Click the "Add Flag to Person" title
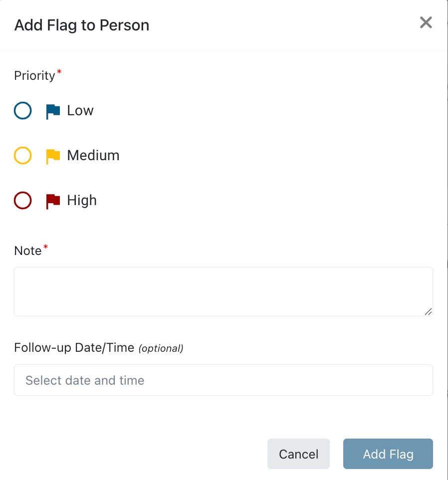This screenshot has width=448, height=480. point(82,25)
